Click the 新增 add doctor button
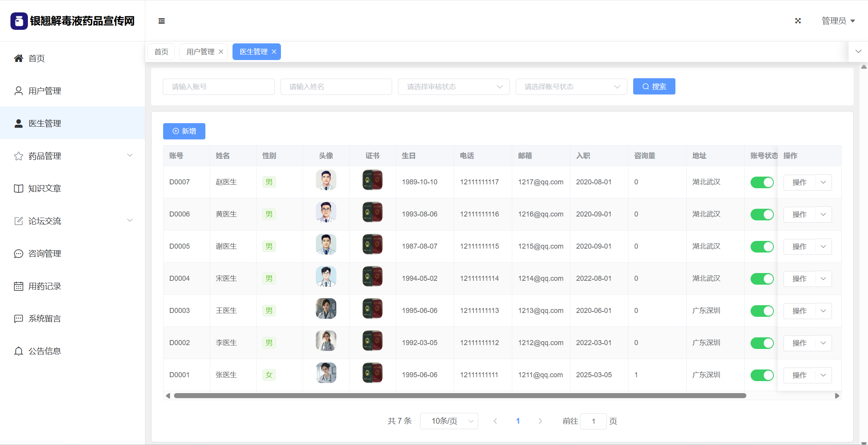The image size is (868, 445). (184, 131)
